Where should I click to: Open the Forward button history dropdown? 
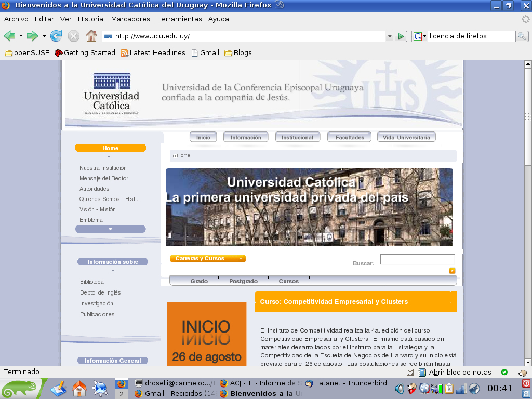click(44, 36)
